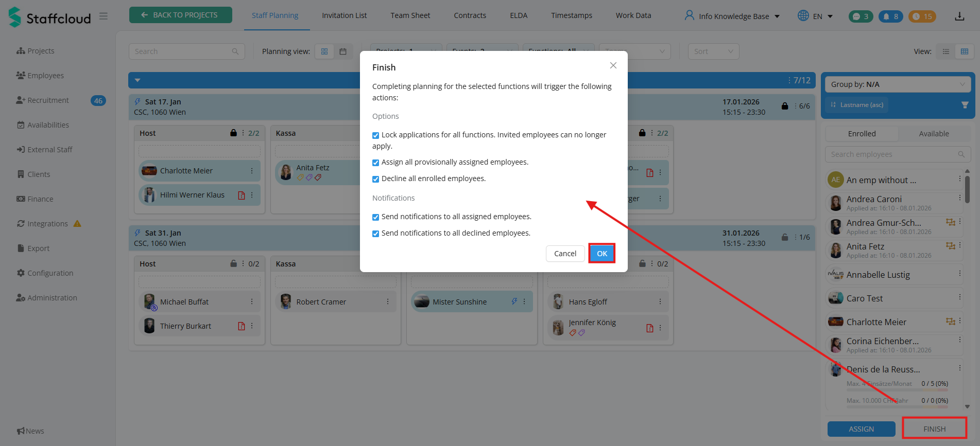Toggle Lastname (asc) sort order

pyautogui.click(x=856, y=105)
